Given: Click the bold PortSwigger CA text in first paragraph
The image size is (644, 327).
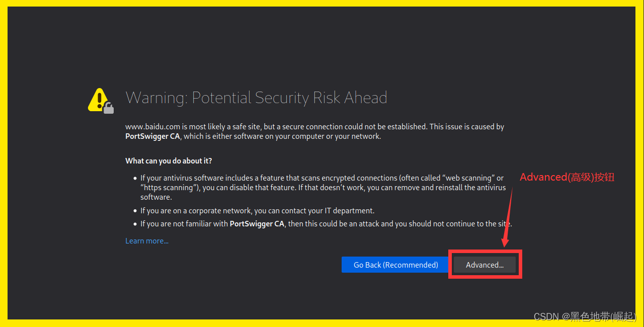Looking at the screenshot, I should coord(152,136).
